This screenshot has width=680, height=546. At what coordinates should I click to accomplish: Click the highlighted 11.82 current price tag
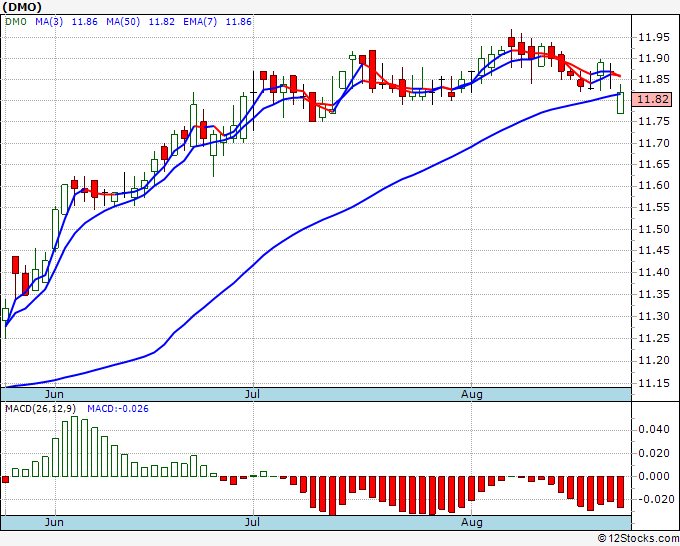652,99
